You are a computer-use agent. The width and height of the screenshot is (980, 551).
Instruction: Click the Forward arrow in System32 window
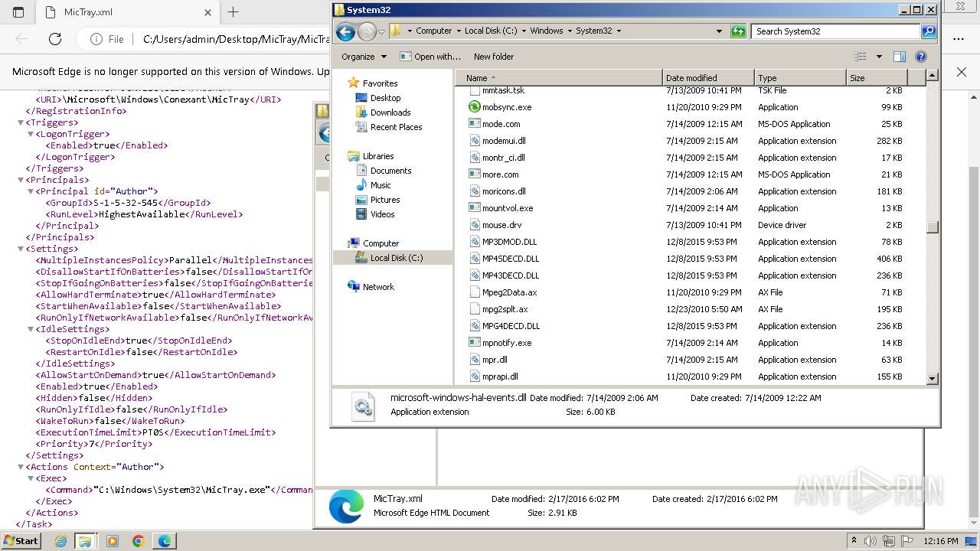pyautogui.click(x=367, y=31)
